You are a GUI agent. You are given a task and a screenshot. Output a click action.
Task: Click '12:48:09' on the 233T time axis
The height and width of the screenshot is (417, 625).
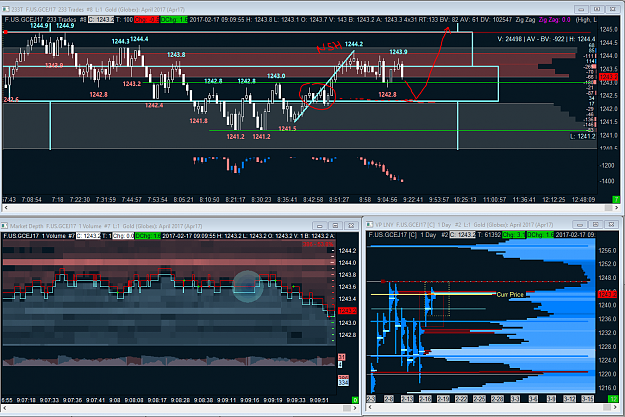tap(584, 199)
